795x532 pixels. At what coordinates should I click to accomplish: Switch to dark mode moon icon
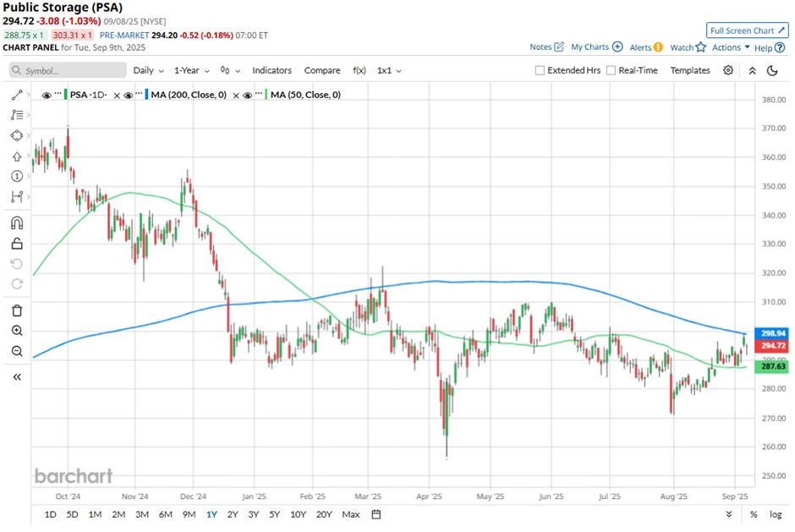point(772,70)
